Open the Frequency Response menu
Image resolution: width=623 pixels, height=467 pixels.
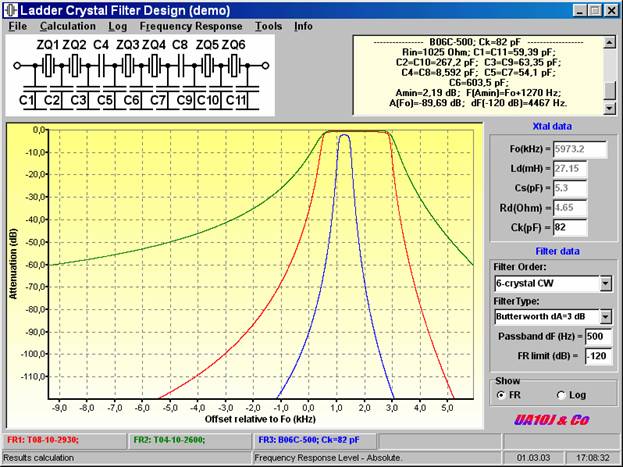(190, 26)
